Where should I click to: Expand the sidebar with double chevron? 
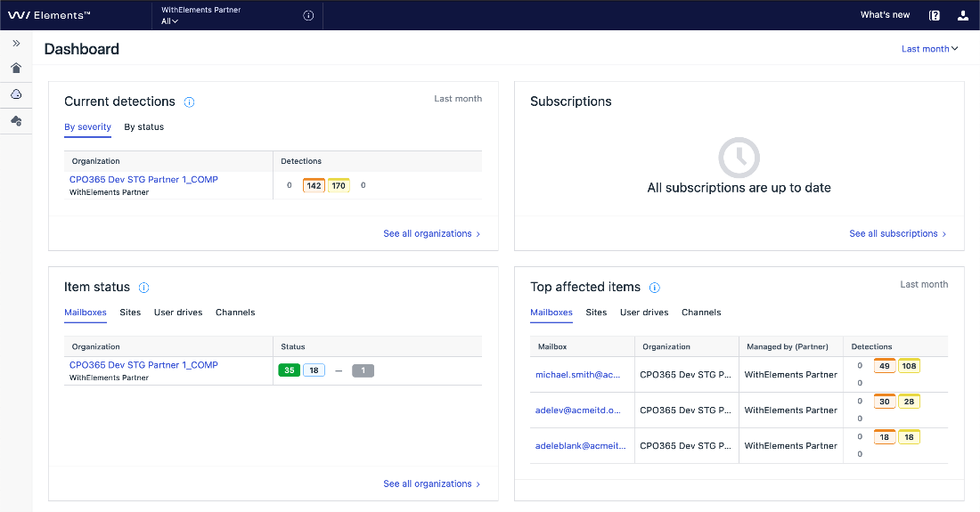(16, 43)
